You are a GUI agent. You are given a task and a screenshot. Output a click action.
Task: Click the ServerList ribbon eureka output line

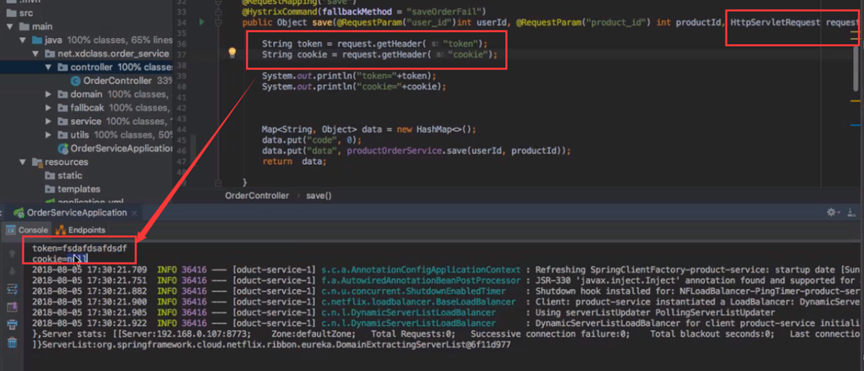coord(271,345)
